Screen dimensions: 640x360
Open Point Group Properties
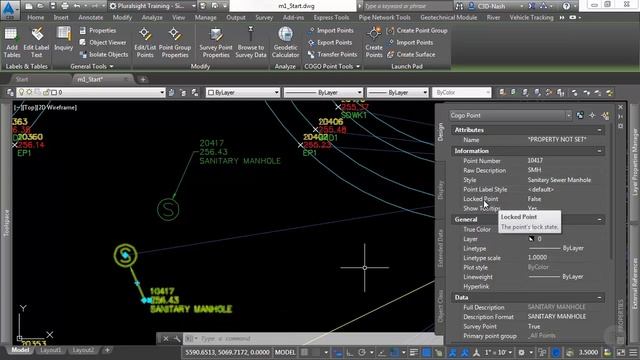click(175, 42)
